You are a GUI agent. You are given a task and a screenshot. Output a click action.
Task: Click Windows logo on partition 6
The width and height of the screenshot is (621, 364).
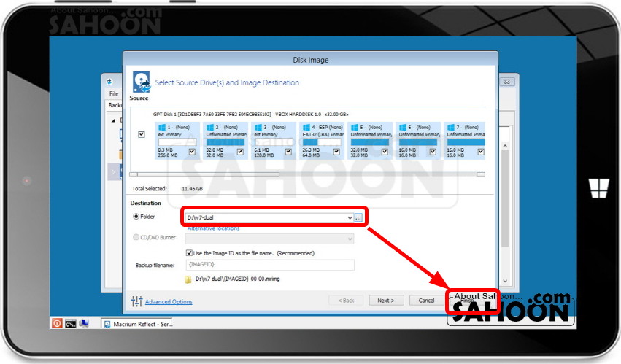[402, 127]
